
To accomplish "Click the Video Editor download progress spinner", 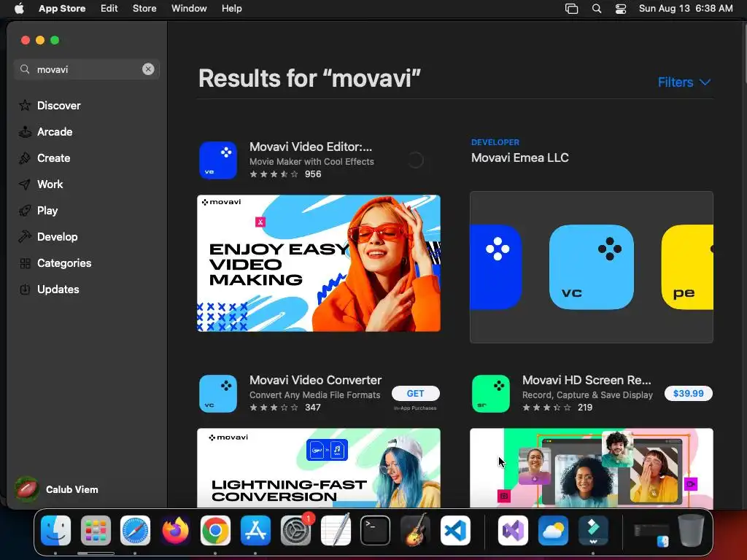I will click(415, 160).
